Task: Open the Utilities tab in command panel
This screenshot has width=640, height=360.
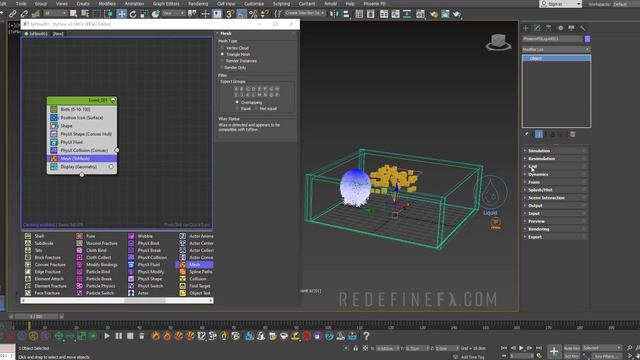Action: click(582, 28)
